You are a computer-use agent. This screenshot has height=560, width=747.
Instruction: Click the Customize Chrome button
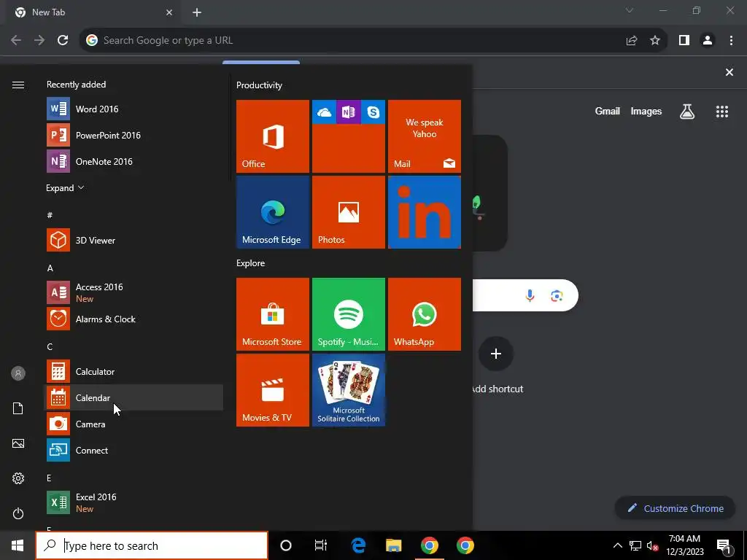pos(676,508)
